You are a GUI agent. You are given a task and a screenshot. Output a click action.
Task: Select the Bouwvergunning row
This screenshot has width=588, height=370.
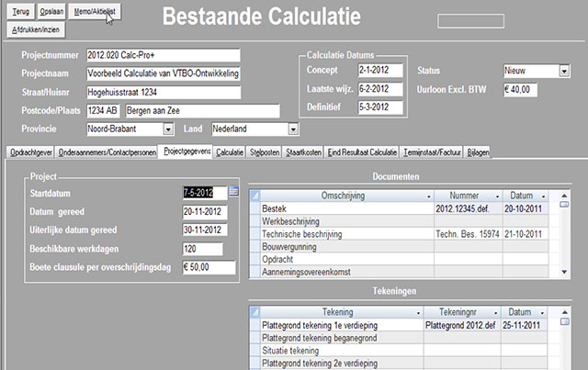tap(399, 247)
